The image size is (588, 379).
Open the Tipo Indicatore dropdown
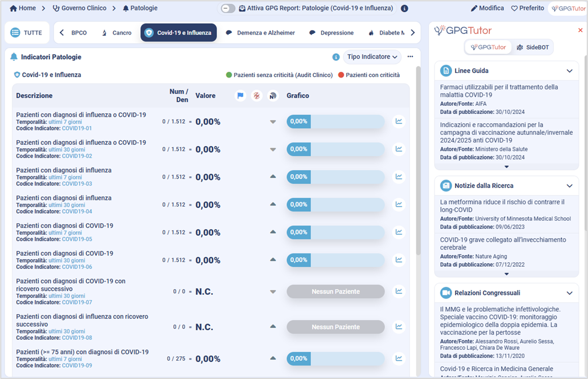point(373,57)
